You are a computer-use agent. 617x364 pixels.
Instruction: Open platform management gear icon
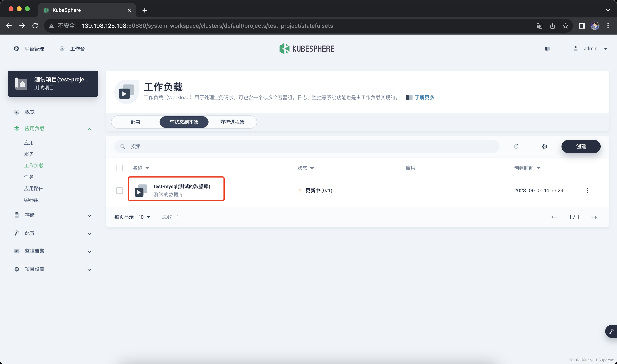tap(16, 49)
